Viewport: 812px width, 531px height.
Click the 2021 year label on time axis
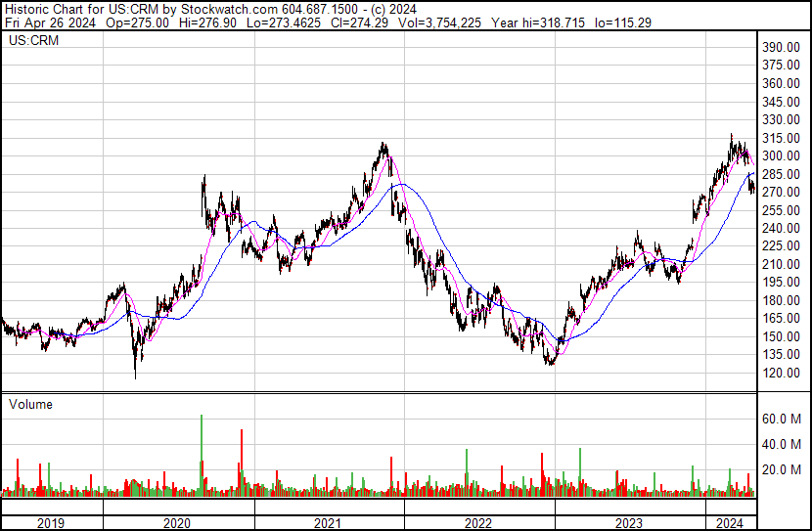click(x=328, y=523)
